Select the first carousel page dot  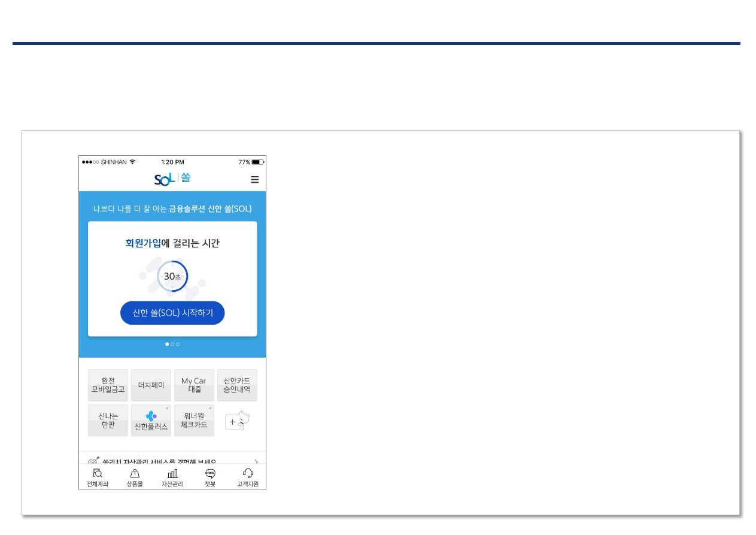tap(167, 344)
